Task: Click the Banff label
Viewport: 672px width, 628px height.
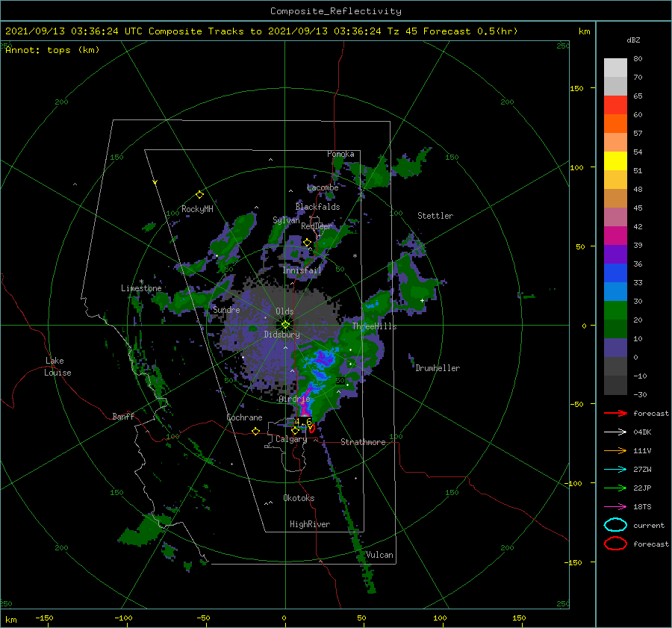Action: click(123, 417)
